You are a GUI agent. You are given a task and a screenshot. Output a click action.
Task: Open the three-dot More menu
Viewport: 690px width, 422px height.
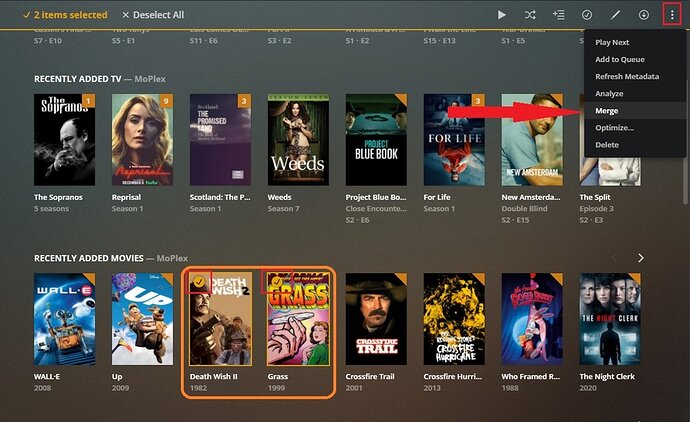672,15
